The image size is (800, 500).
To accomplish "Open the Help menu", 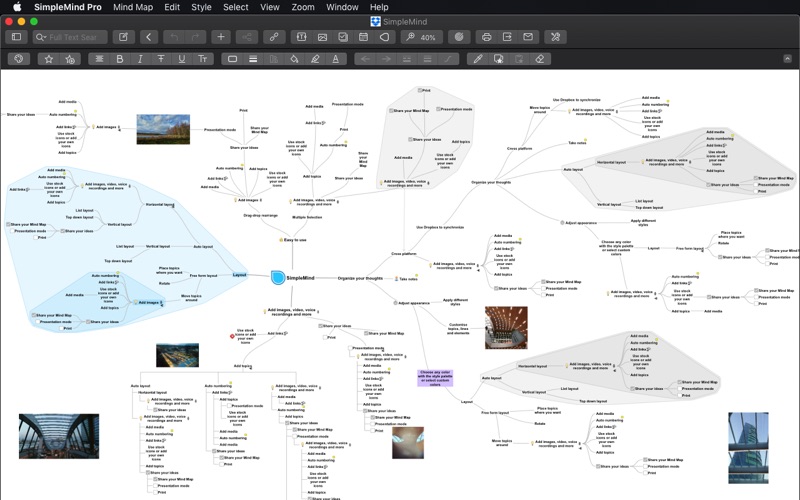I will (x=379, y=7).
